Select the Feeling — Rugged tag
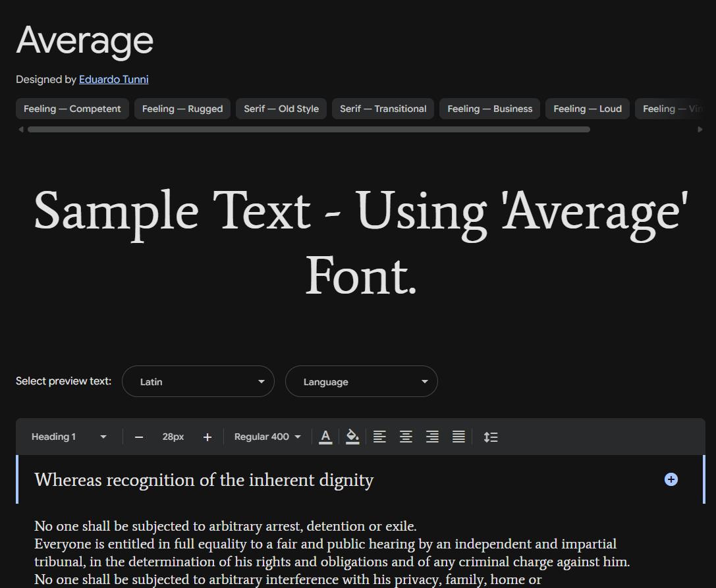 point(182,109)
